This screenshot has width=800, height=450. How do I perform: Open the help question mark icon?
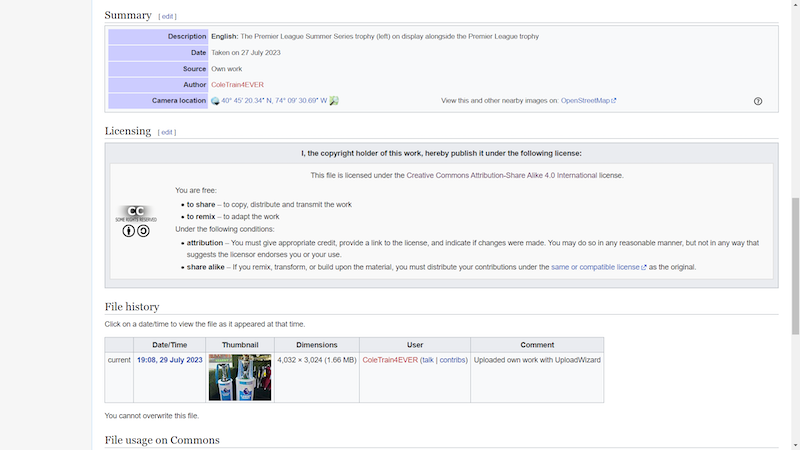[x=758, y=101]
